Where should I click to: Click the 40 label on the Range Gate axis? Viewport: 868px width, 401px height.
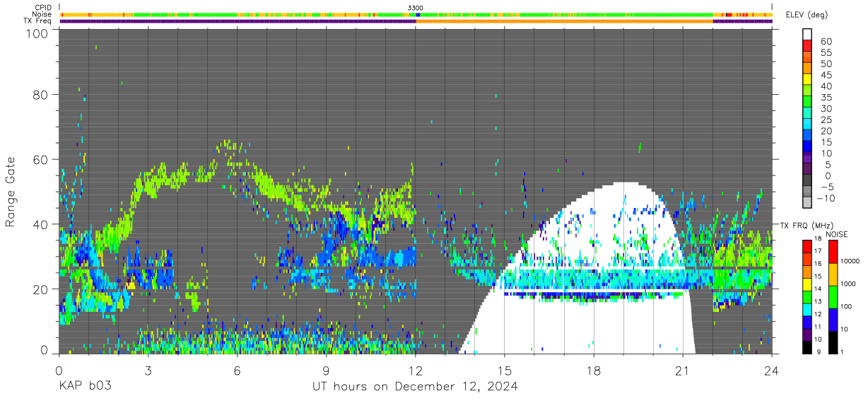[40, 224]
